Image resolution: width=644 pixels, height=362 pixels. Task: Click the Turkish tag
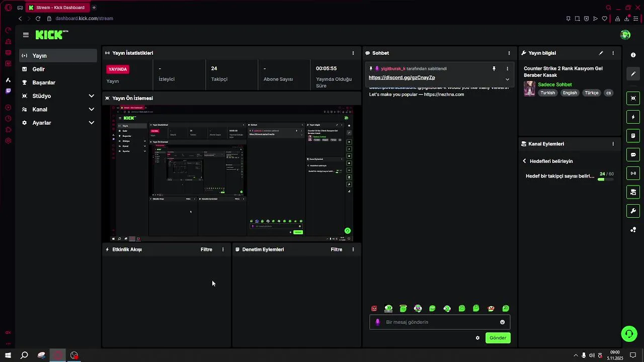coord(547,93)
